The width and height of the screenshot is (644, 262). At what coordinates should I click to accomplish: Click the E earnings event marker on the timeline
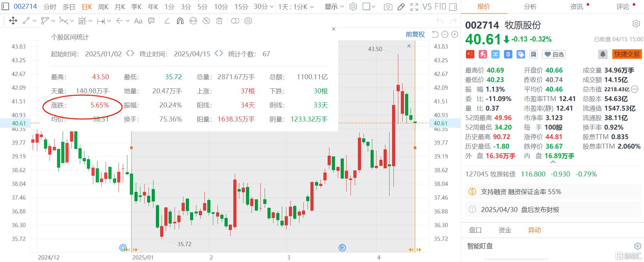(x=342, y=248)
